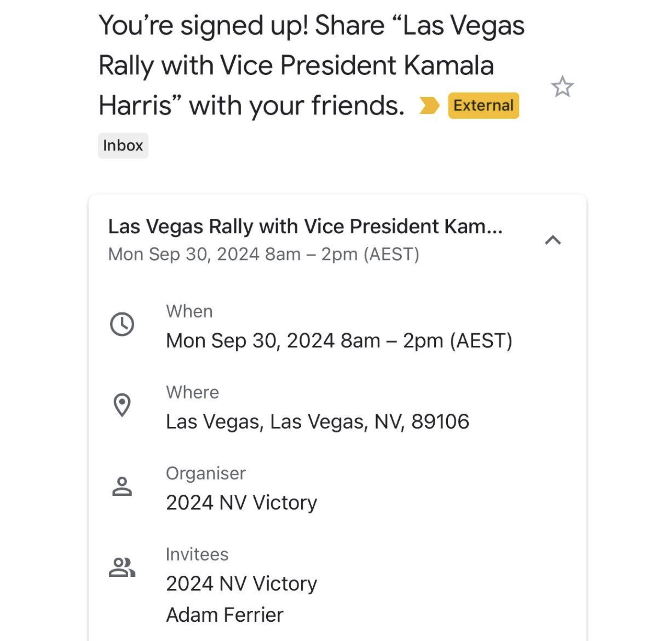Star this email with the star icon
This screenshot has width=672, height=641.
pyautogui.click(x=562, y=87)
